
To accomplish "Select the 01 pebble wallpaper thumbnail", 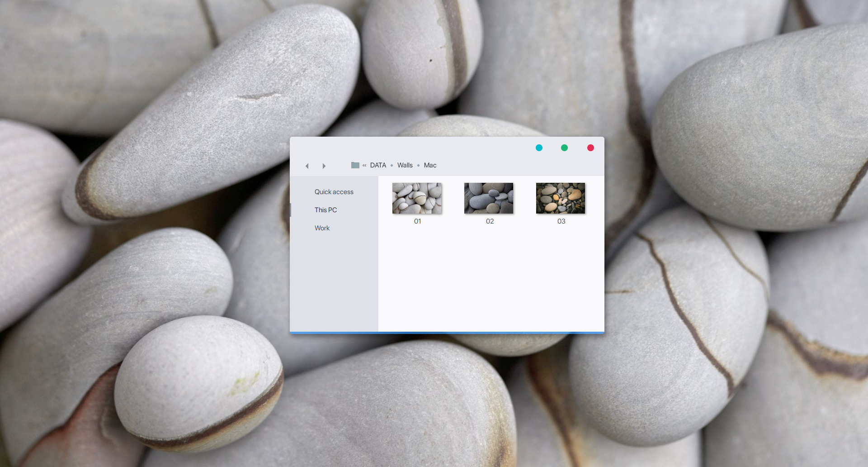I will pyautogui.click(x=417, y=198).
